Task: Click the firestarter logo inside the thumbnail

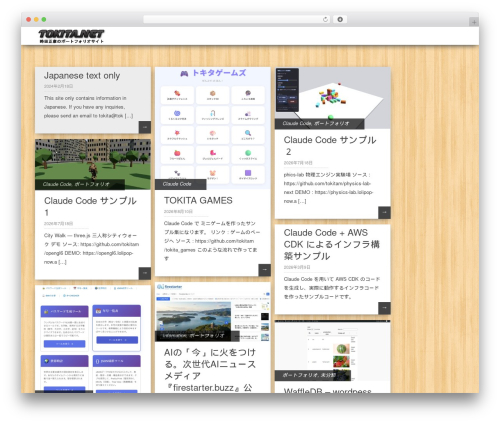Action: [x=170, y=287]
